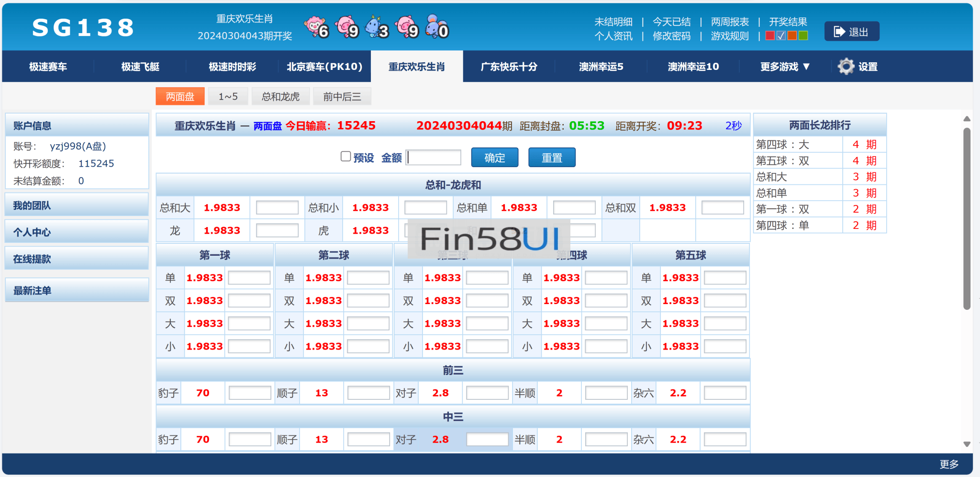Expand the 更多游戏 dropdown menu
This screenshot has height=477, width=980.
785,67
